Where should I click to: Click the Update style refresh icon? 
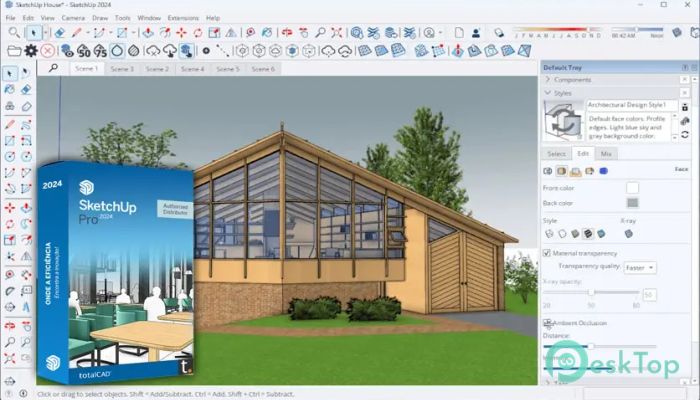(x=685, y=135)
